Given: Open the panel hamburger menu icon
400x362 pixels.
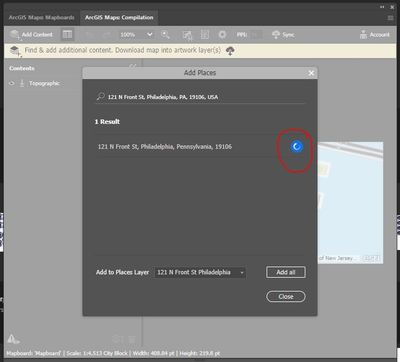Looking at the screenshot, I should pyautogui.click(x=390, y=18).
